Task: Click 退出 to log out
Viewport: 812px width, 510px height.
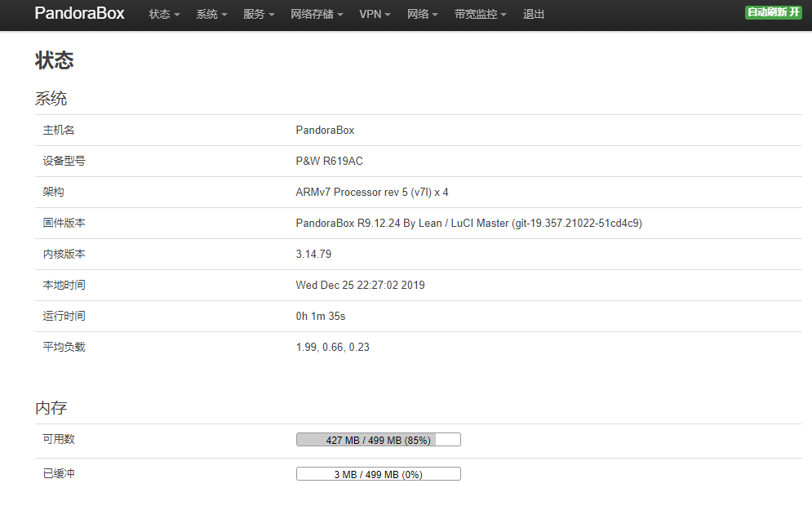Action: [534, 15]
